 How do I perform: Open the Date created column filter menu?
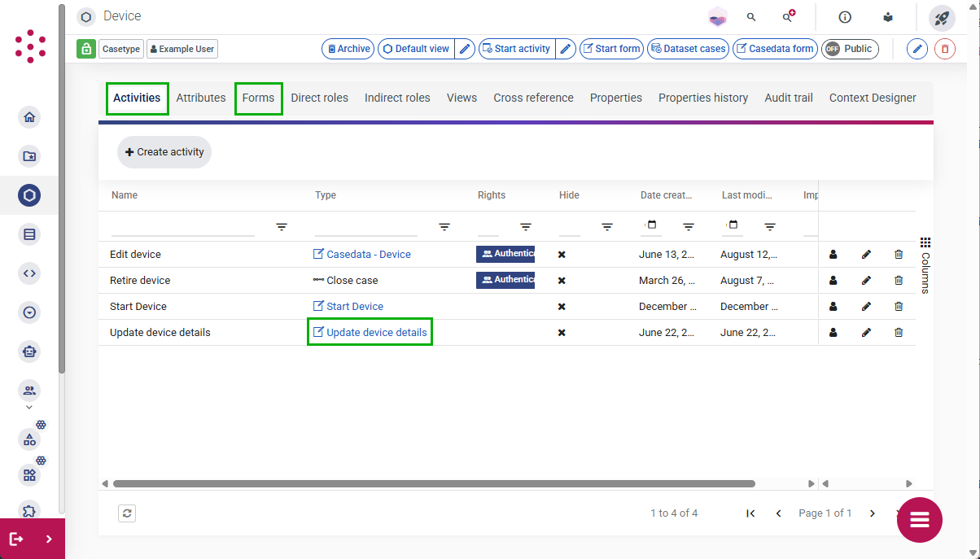(689, 227)
